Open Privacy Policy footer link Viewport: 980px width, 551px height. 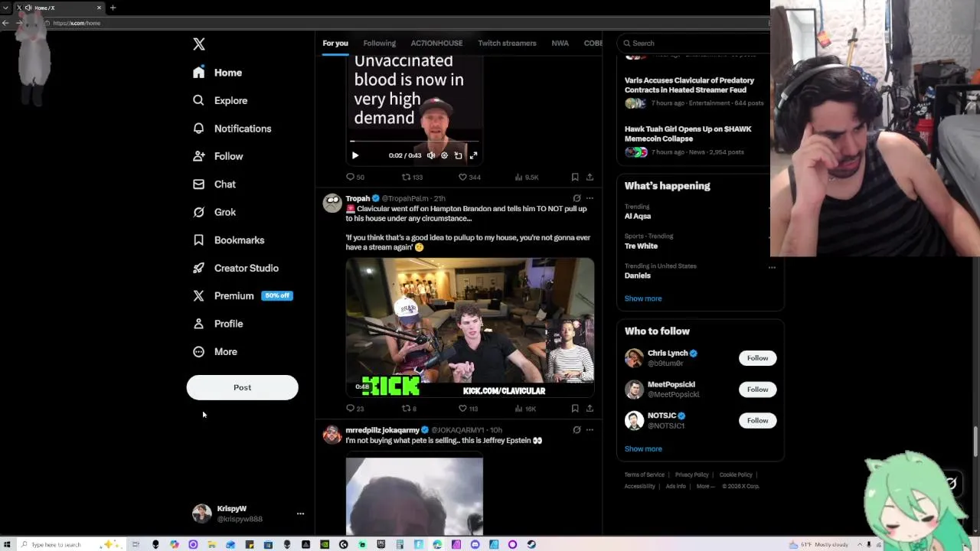point(691,475)
